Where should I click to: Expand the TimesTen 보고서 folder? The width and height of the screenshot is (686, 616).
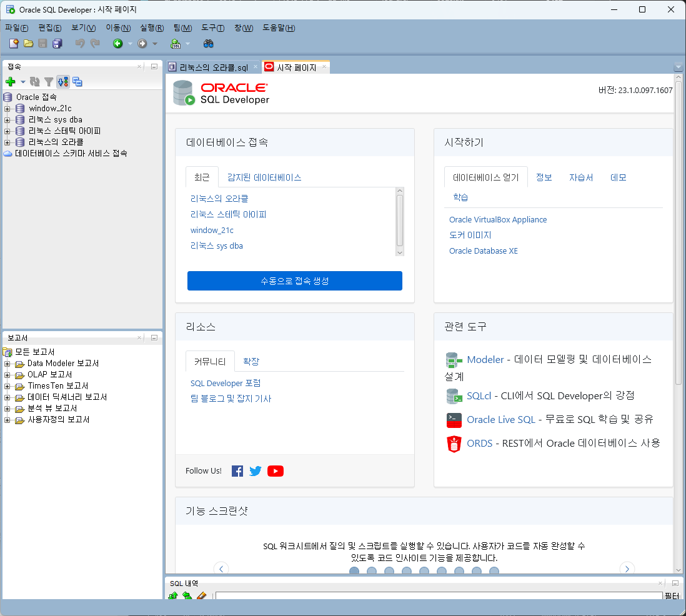[7, 386]
